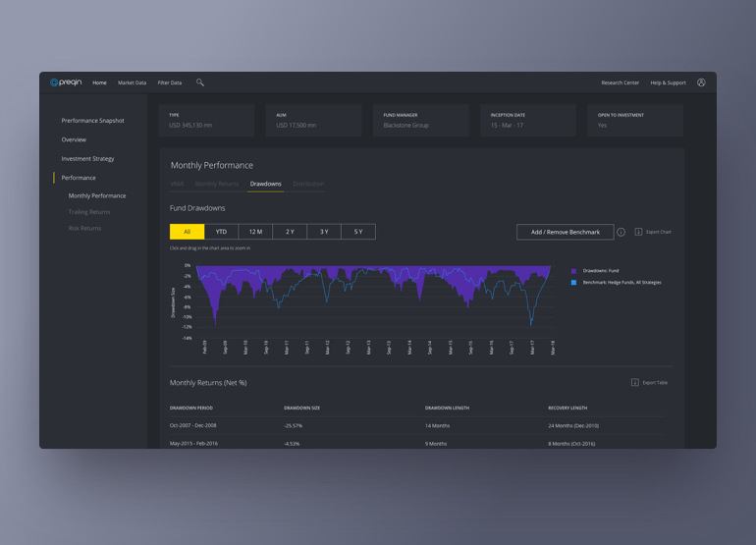Click the Export Chart download icon
The height and width of the screenshot is (545, 756).
click(638, 232)
